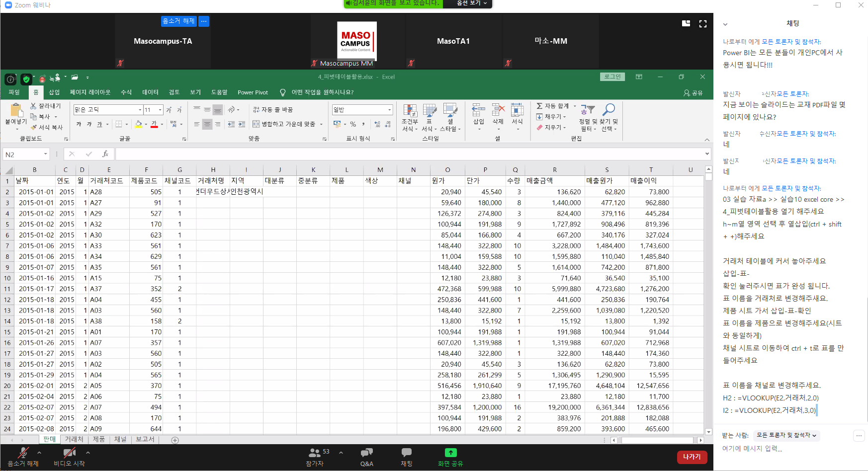
Task: Click the Insert function fx icon
Action: tap(105, 155)
